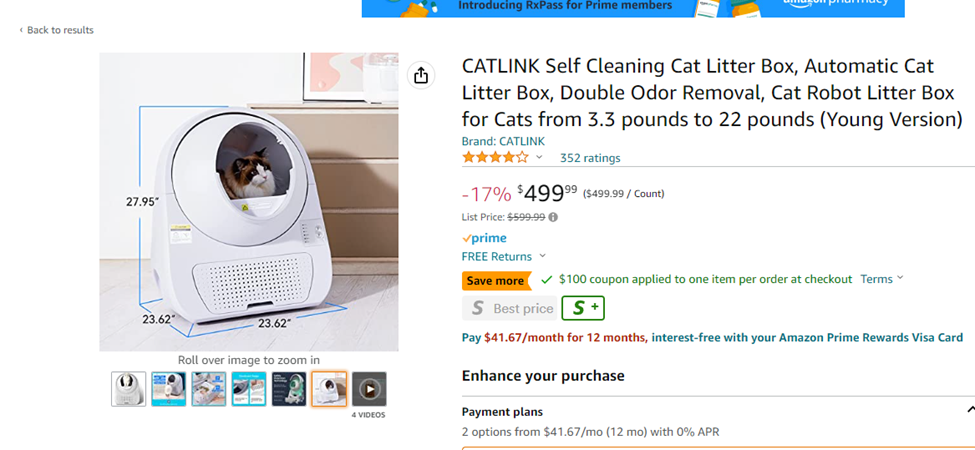Click the green S+ extension button
975x450 pixels.
pos(583,308)
